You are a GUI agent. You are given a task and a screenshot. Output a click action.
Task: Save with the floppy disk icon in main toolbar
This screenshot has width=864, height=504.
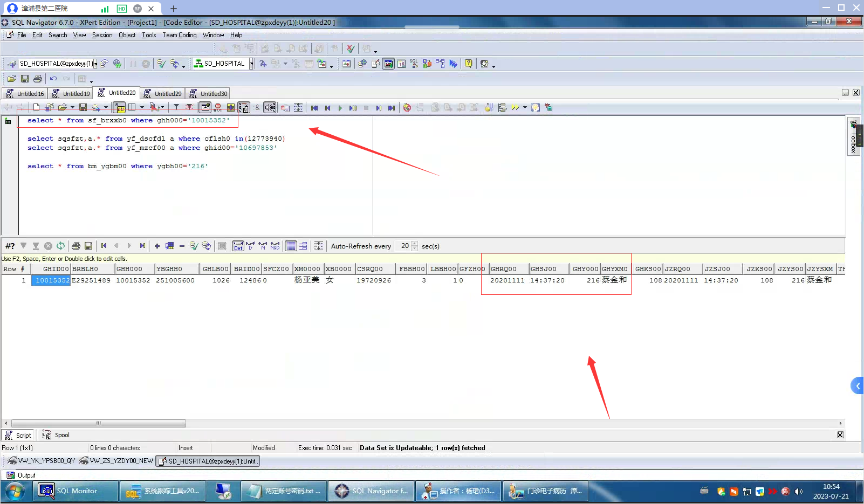coord(25,79)
